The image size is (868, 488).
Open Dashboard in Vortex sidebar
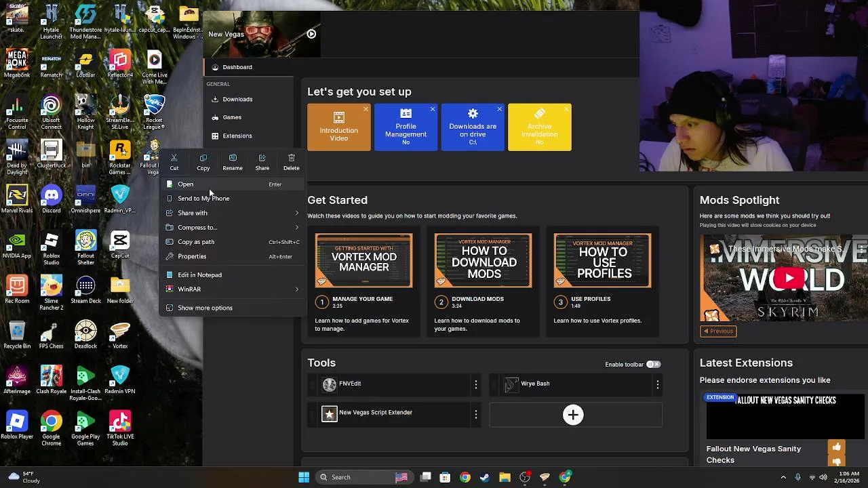pyautogui.click(x=248, y=67)
